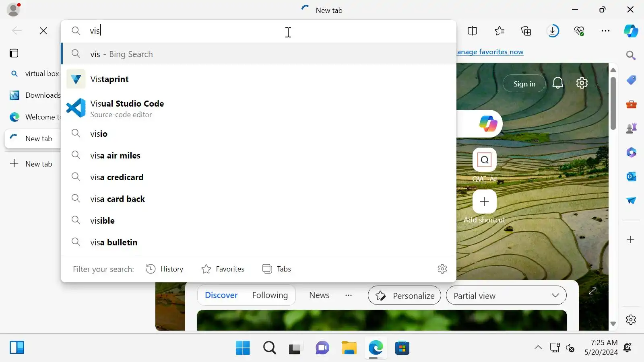Select the visible search suggestion
The height and width of the screenshot is (362, 644).
[258, 220]
